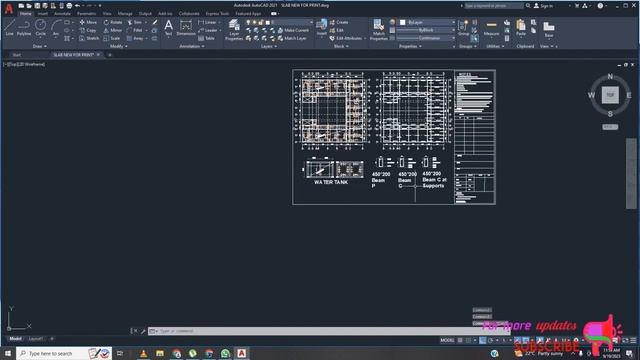Viewport: 640px width, 360px height.
Task: Click Match Layer button
Action: [x=292, y=38]
